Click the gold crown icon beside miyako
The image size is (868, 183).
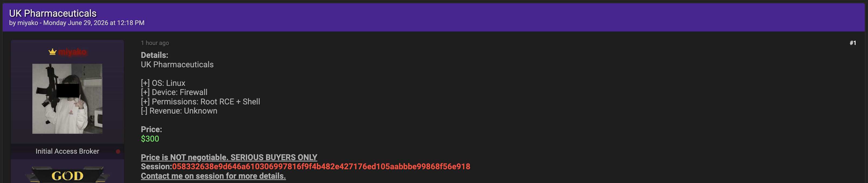52,52
